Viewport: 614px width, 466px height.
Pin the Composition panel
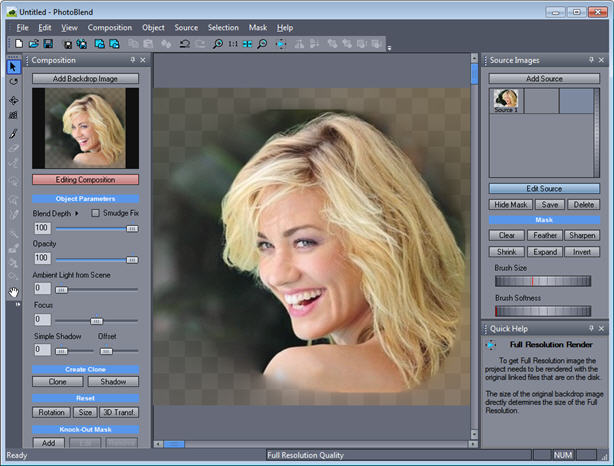pos(131,60)
